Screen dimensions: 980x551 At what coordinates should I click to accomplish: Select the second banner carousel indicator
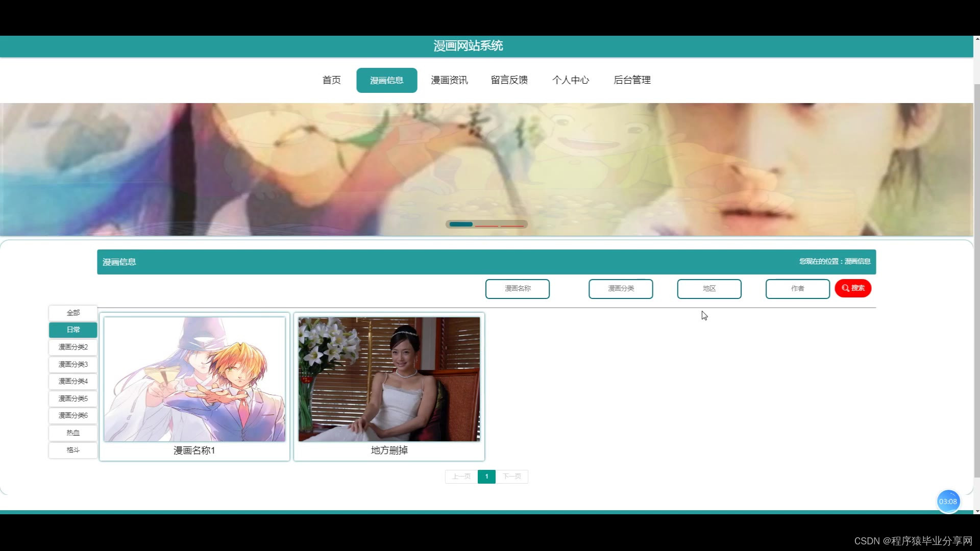point(486,224)
